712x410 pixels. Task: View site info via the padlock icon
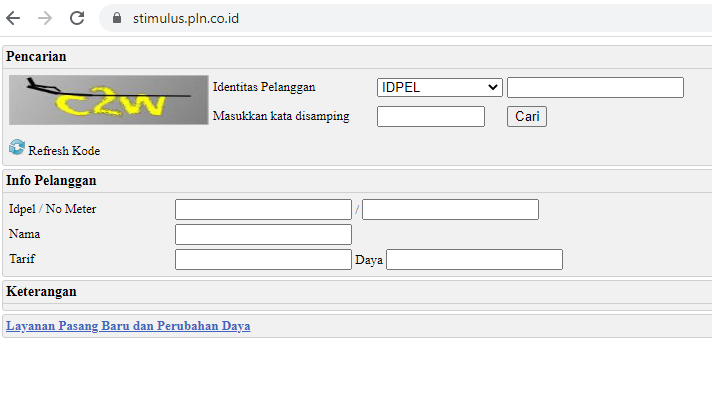pyautogui.click(x=117, y=18)
